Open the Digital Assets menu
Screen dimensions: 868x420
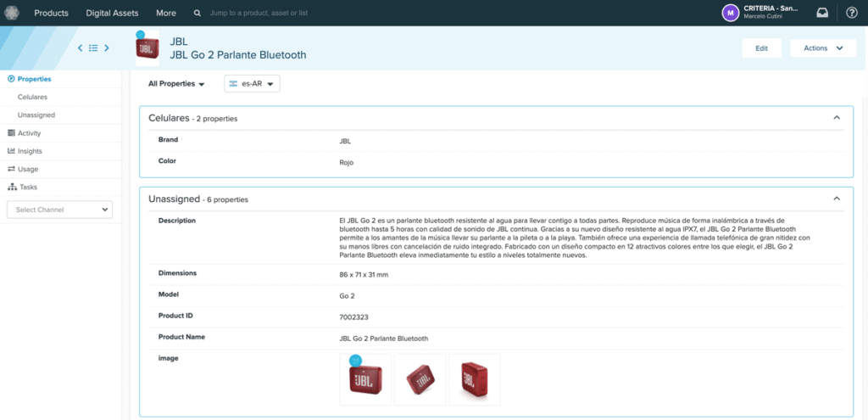coord(113,13)
